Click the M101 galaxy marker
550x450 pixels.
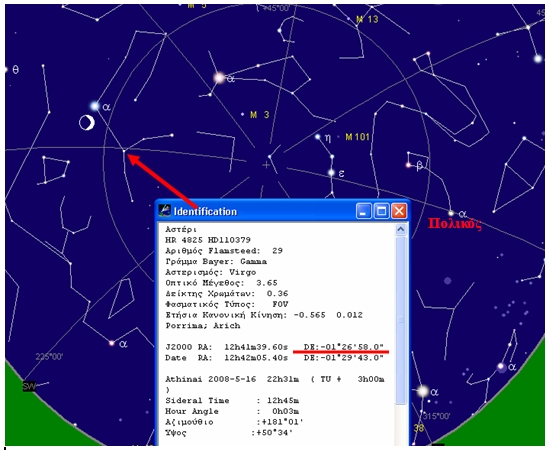[338, 136]
